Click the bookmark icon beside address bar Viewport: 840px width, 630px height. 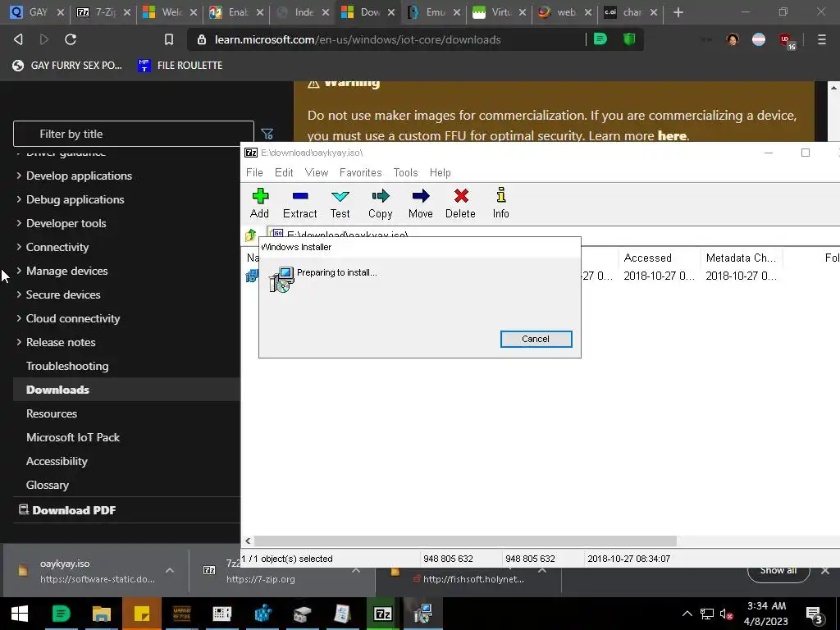pyautogui.click(x=169, y=39)
